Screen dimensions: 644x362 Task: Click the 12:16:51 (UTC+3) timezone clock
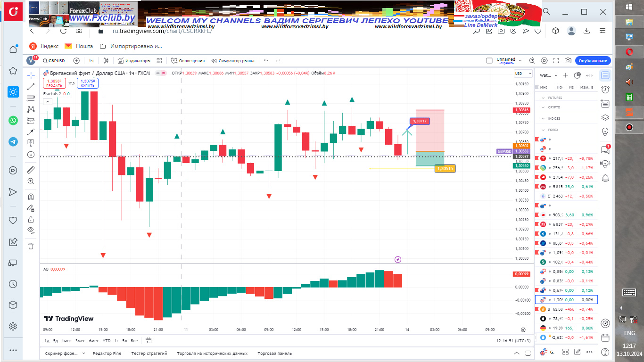click(513, 340)
